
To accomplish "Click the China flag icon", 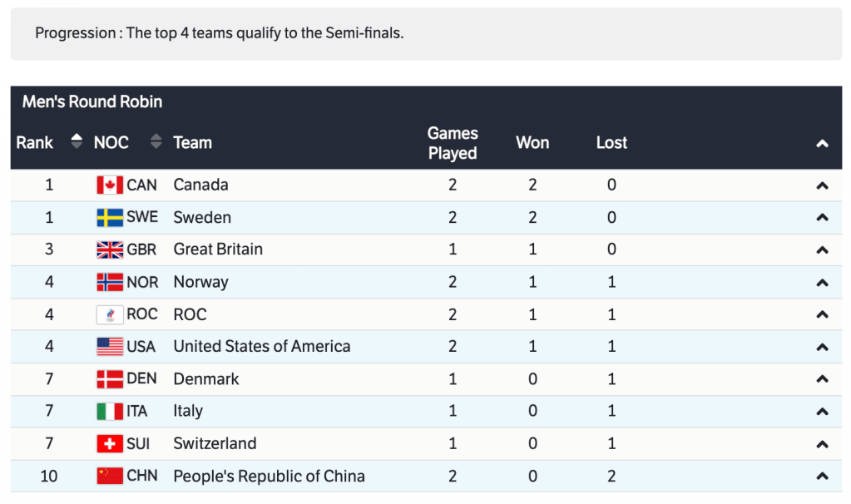I will (110, 477).
